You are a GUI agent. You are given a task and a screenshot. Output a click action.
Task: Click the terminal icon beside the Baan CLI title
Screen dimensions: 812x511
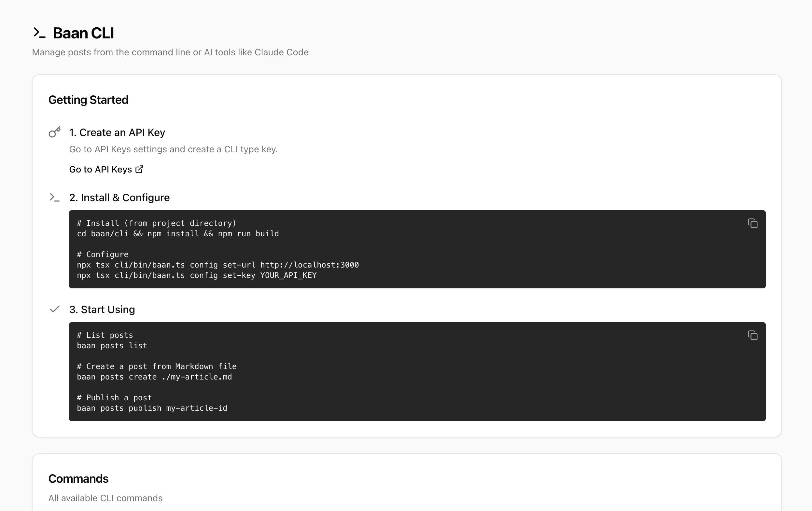click(x=39, y=33)
